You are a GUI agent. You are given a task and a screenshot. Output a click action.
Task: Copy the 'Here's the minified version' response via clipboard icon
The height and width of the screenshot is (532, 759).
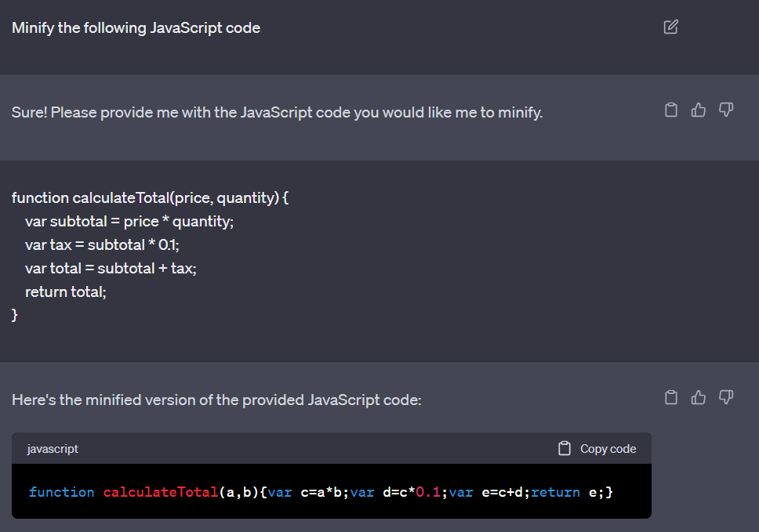pos(670,398)
